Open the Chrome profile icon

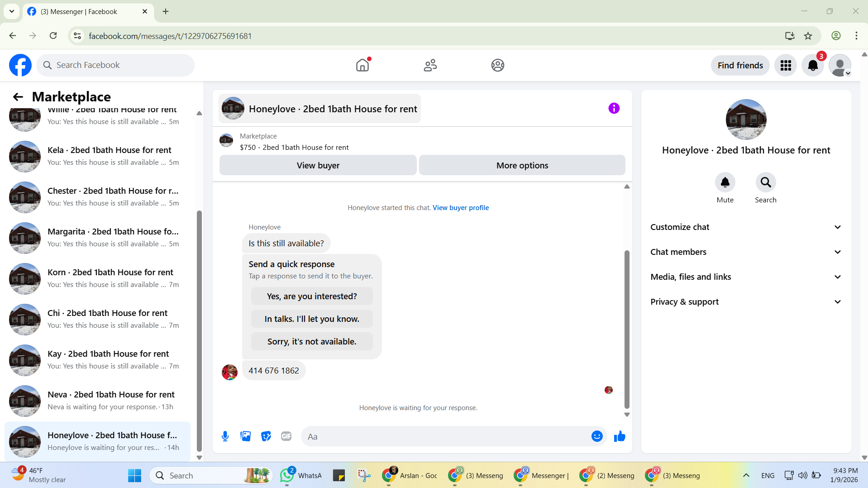pyautogui.click(x=836, y=36)
